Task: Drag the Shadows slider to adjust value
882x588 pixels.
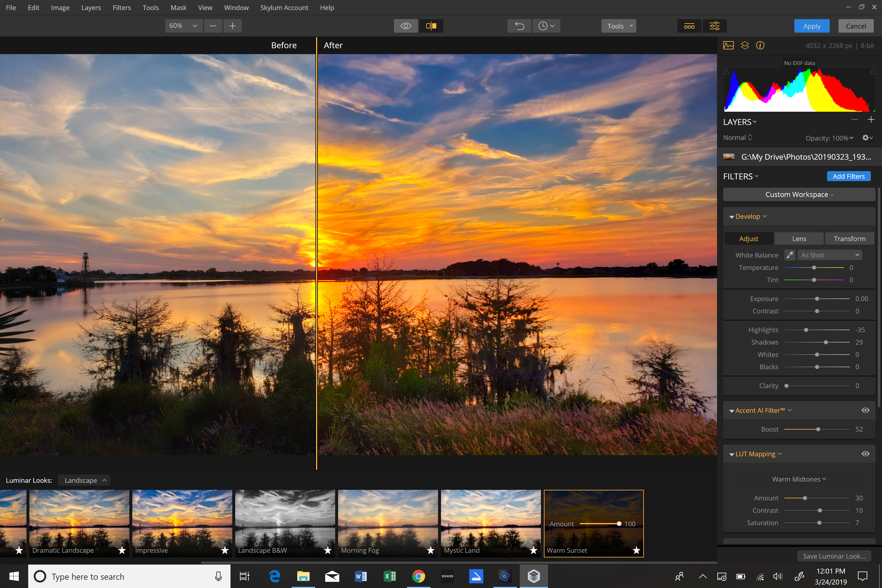Action: coord(826,342)
